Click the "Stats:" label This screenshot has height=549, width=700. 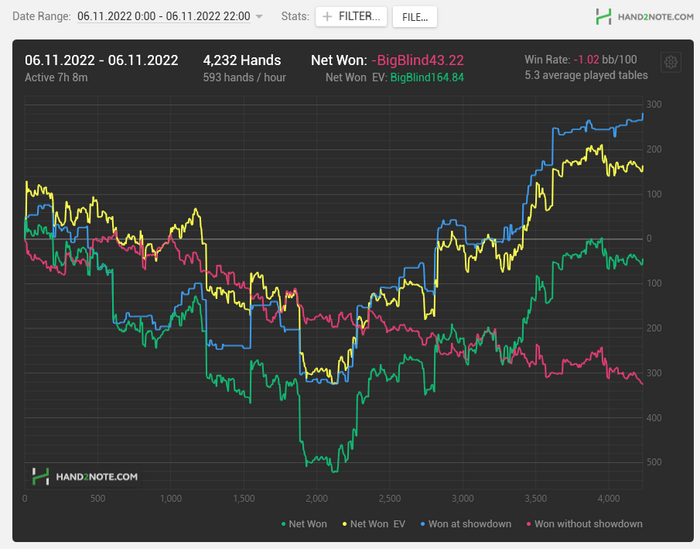pyautogui.click(x=295, y=17)
